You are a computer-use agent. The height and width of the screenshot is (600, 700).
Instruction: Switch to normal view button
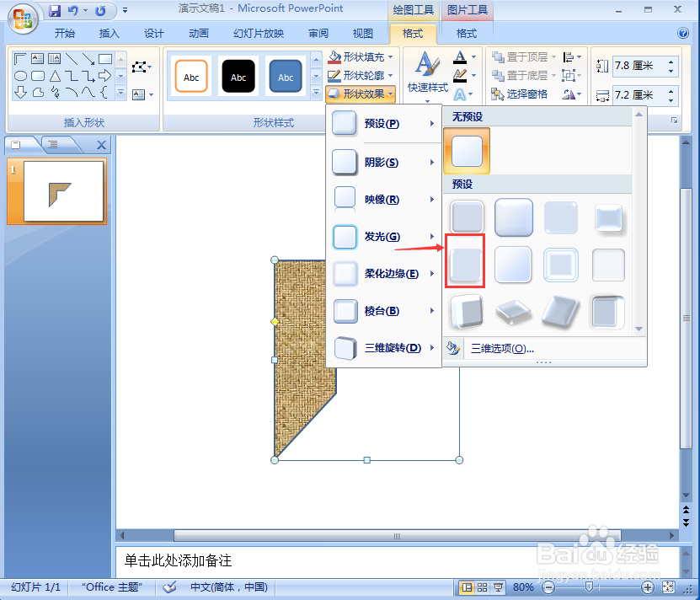[467, 587]
